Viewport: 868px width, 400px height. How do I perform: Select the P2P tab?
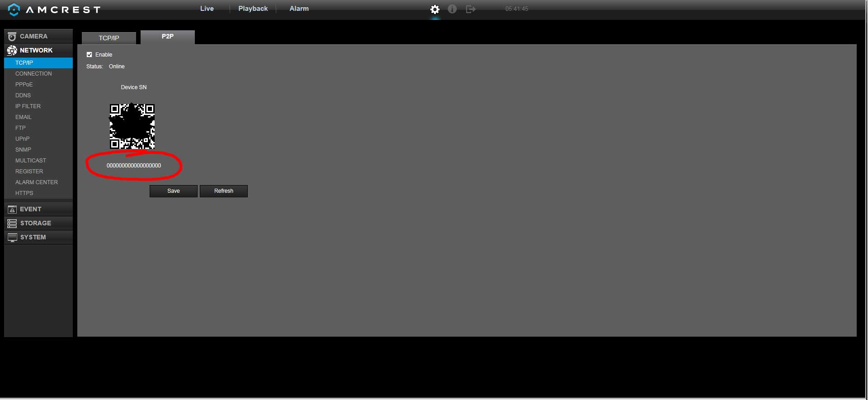click(x=168, y=37)
